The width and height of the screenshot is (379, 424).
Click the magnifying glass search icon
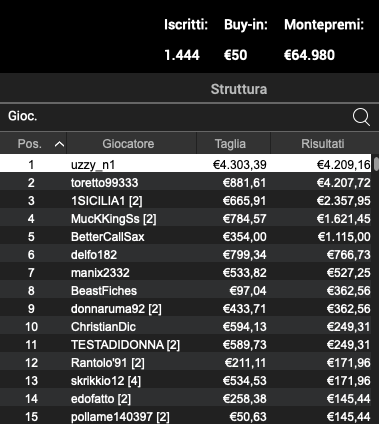361,117
